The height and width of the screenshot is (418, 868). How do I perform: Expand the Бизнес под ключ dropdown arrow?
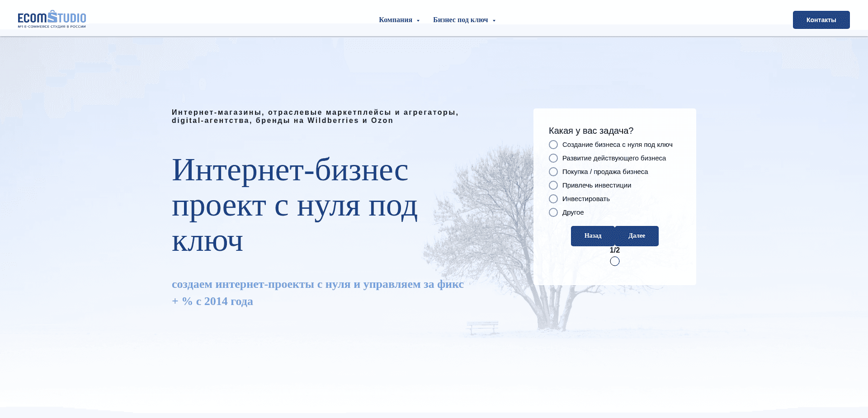(x=494, y=21)
